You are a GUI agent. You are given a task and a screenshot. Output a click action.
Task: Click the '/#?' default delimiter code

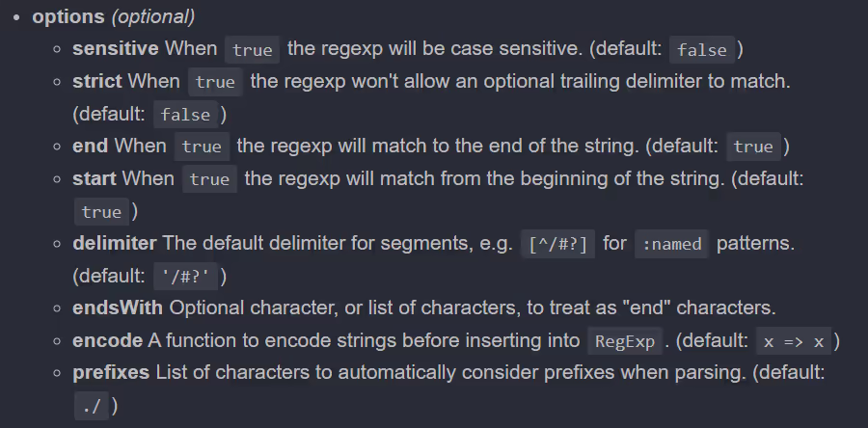pyautogui.click(x=186, y=277)
